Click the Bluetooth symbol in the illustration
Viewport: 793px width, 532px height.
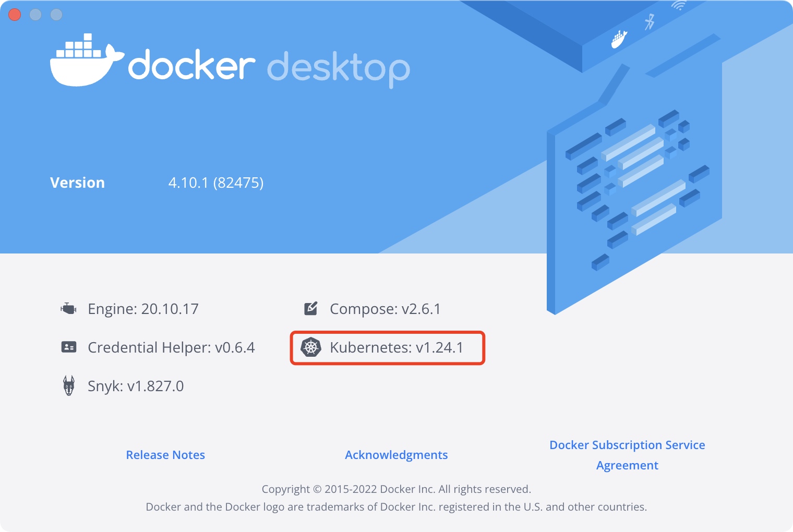[x=650, y=21]
